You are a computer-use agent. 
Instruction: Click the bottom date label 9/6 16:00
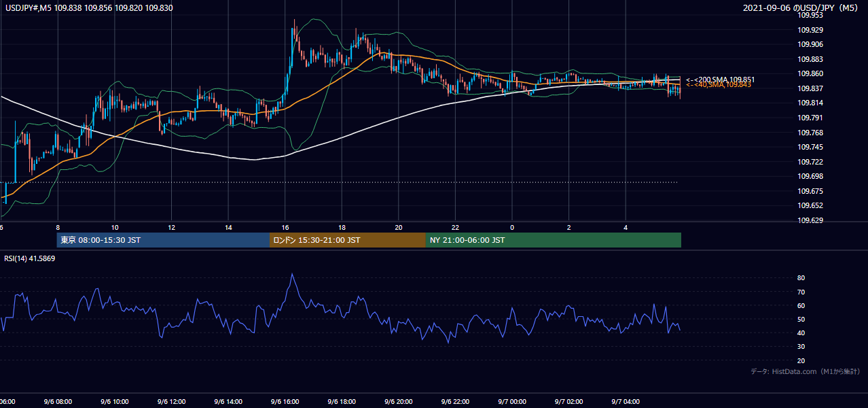pos(285,402)
